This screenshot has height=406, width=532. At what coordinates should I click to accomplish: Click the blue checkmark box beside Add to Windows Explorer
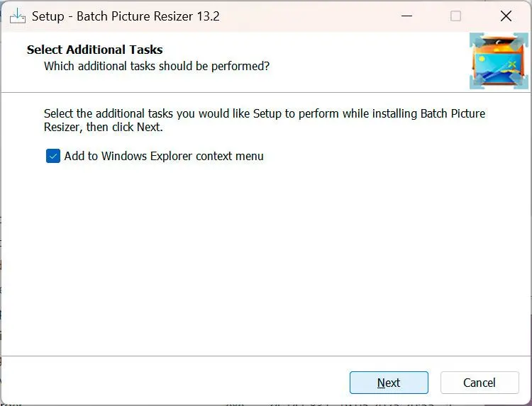[53, 156]
